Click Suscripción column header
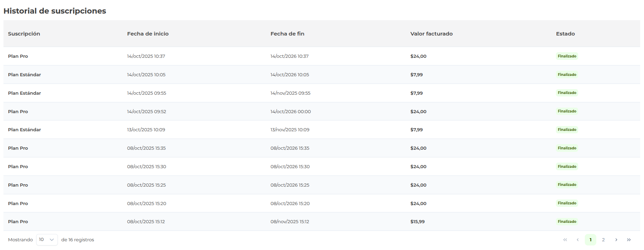The width and height of the screenshot is (644, 250). click(24, 34)
